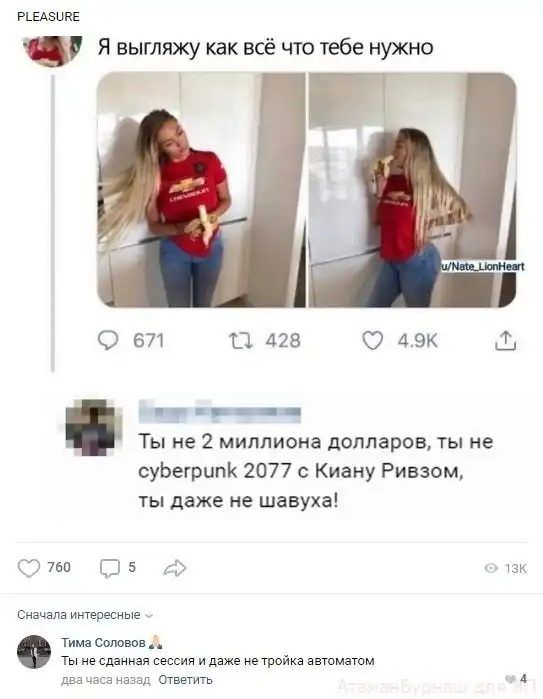Open the left photo in the tweet
543x699 pixels.
(201, 190)
